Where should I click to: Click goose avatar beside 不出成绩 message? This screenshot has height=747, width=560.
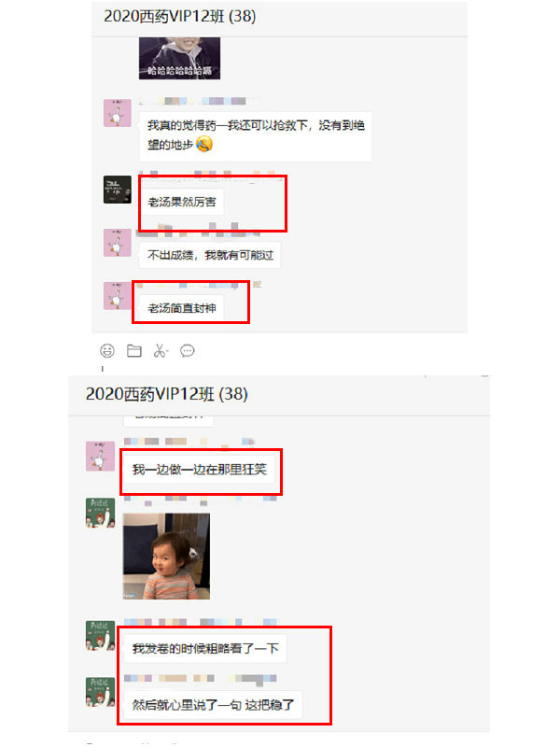coord(118,243)
